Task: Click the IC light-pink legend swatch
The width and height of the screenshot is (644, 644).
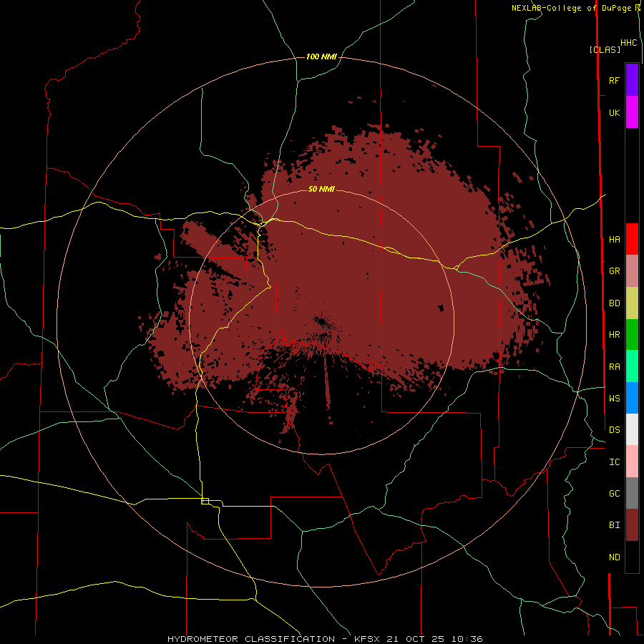Action: point(632,462)
